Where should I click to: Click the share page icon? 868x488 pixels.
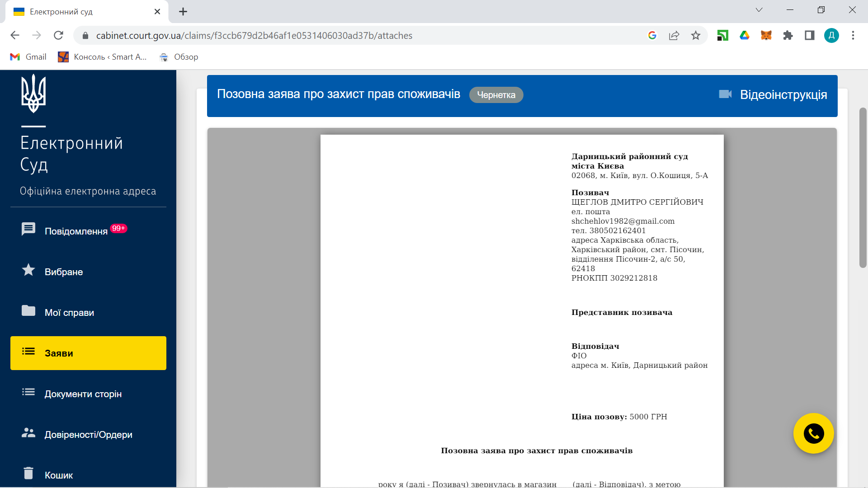(674, 35)
